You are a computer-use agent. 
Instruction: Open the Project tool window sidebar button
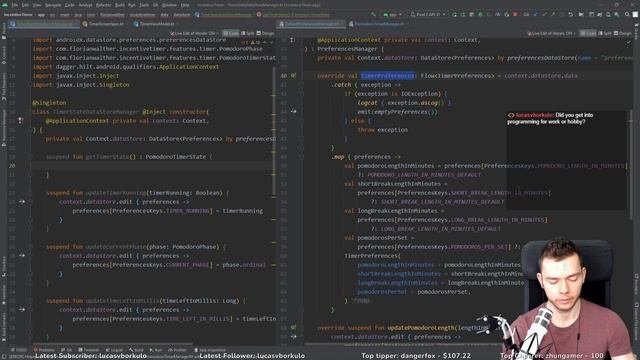coord(4,31)
